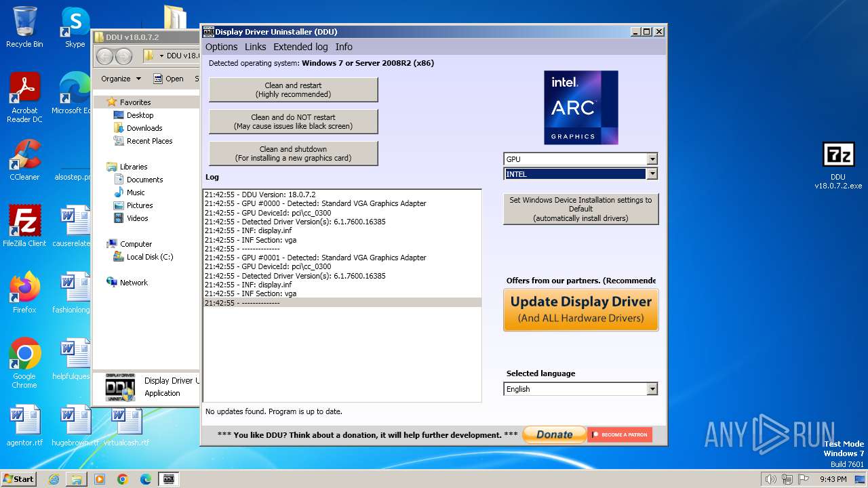The height and width of the screenshot is (488, 868).
Task: Open the media player taskbar icon
Action: (x=100, y=479)
